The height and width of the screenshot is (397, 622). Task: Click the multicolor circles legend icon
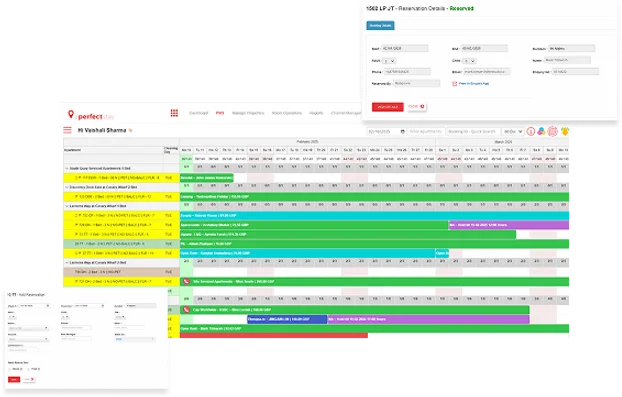541,131
